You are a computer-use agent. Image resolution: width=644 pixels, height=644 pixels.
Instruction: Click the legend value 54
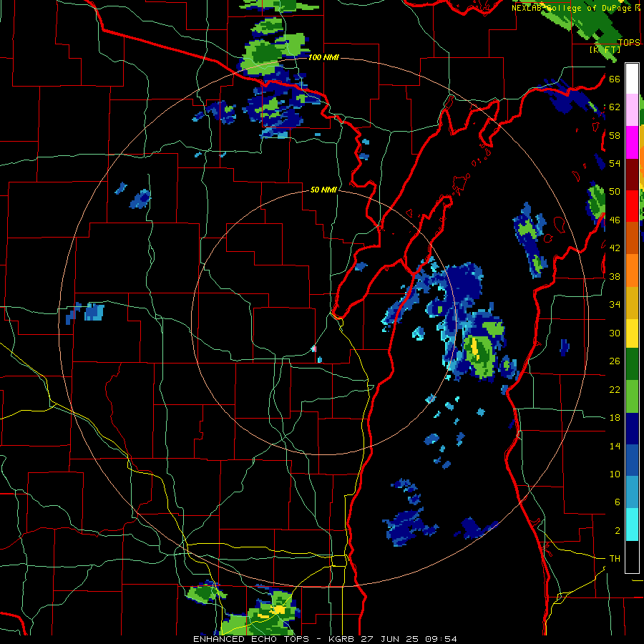point(615,163)
